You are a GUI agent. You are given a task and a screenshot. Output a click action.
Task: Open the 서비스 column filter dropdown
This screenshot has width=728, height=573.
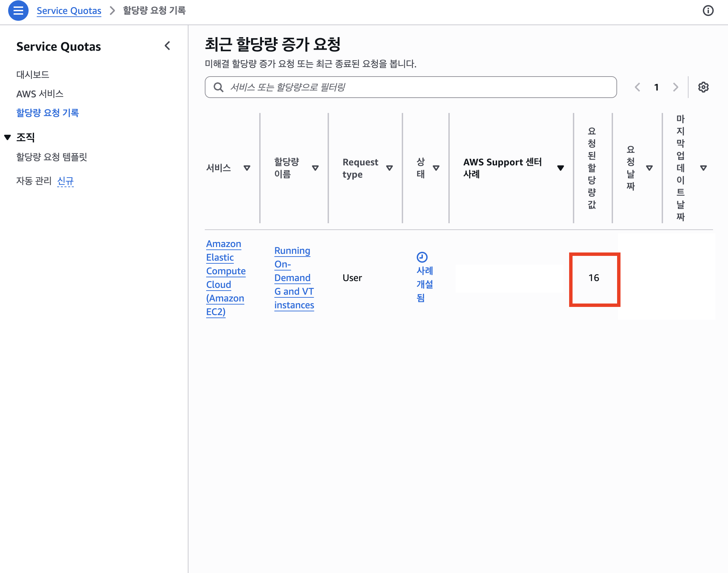[247, 167]
